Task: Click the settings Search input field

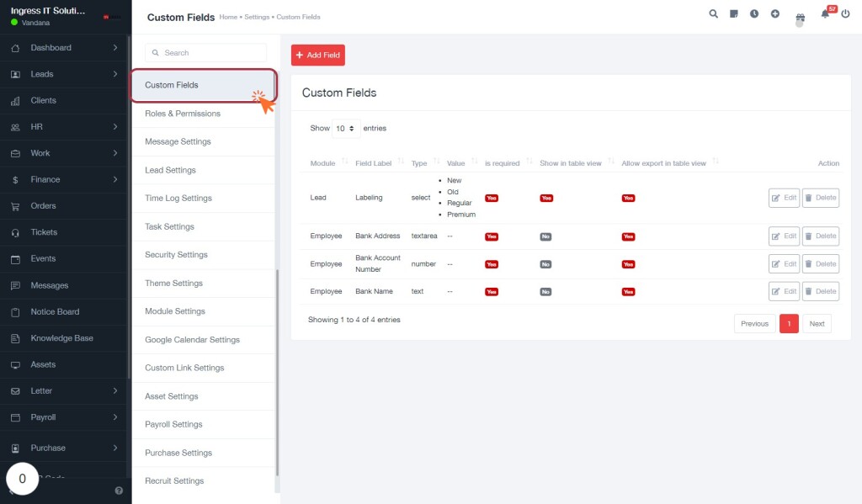Action: click(205, 53)
